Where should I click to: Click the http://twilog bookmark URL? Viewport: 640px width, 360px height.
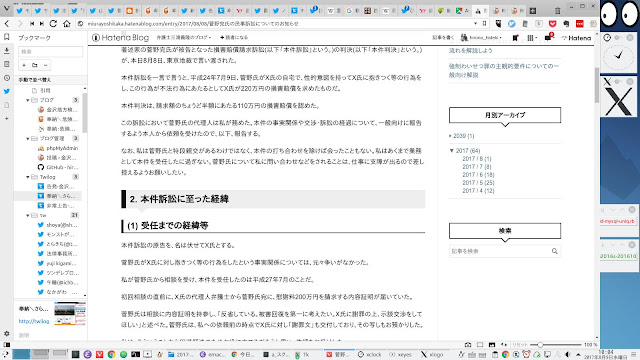pyautogui.click(x=34, y=322)
